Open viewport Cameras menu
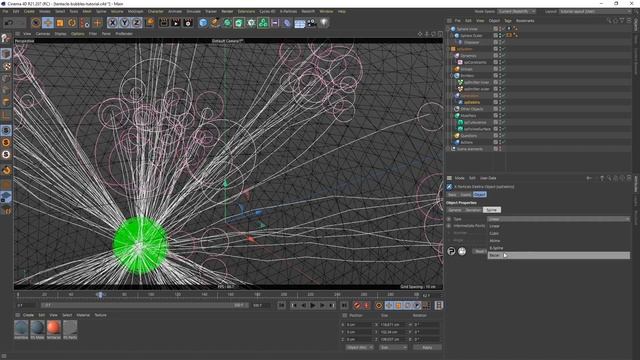The width and height of the screenshot is (640, 360). 43,34
